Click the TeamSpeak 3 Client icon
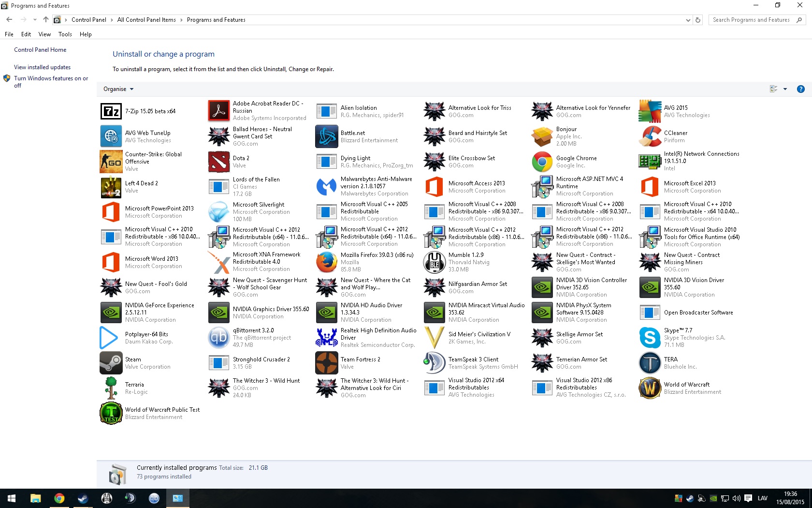Image resolution: width=812 pixels, height=508 pixels. pyautogui.click(x=434, y=363)
